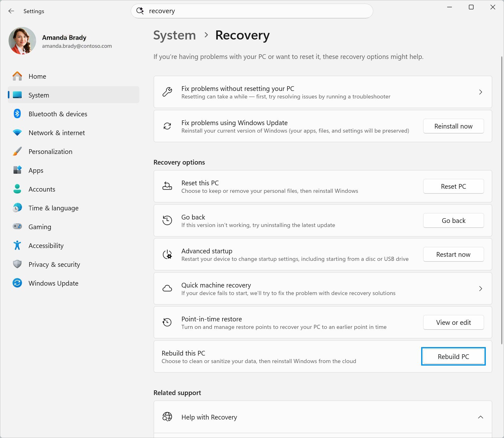
Task: Click the Accounts person icon
Action: pos(17,189)
